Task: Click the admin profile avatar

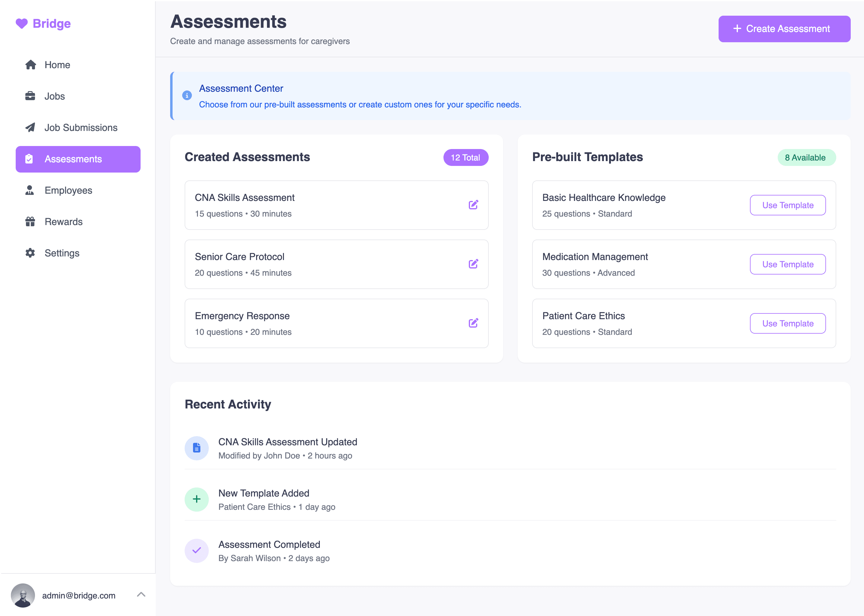Action: (23, 595)
